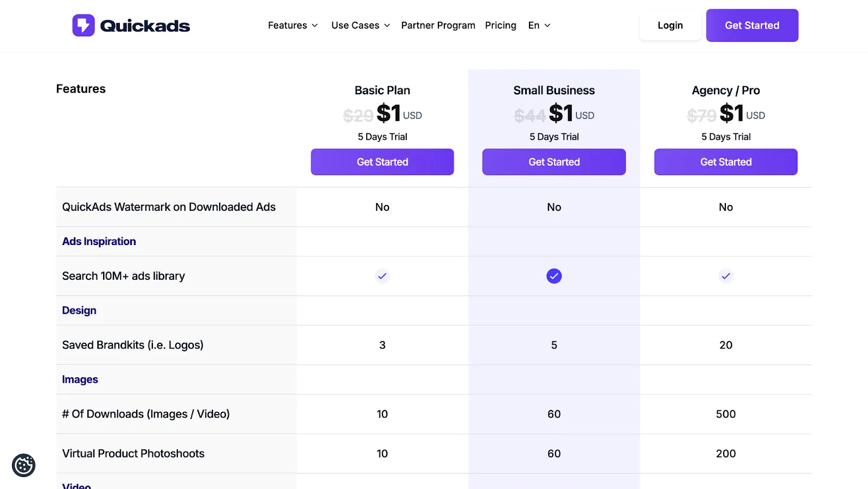The image size is (868, 489).
Task: Click Basic Plan ads library checkmark
Action: [382, 276]
